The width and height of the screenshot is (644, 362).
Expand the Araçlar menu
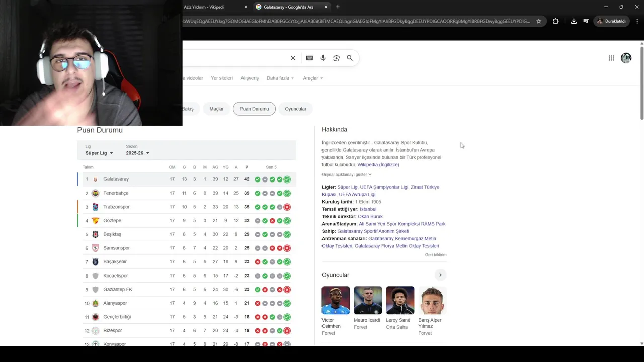click(x=313, y=78)
